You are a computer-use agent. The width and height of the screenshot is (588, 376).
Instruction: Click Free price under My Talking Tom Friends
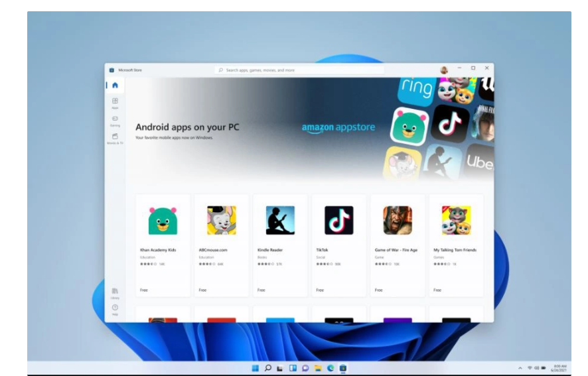coord(437,290)
